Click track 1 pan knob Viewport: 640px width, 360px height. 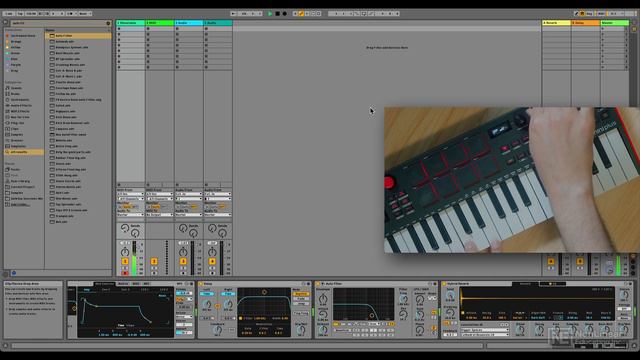[125, 251]
